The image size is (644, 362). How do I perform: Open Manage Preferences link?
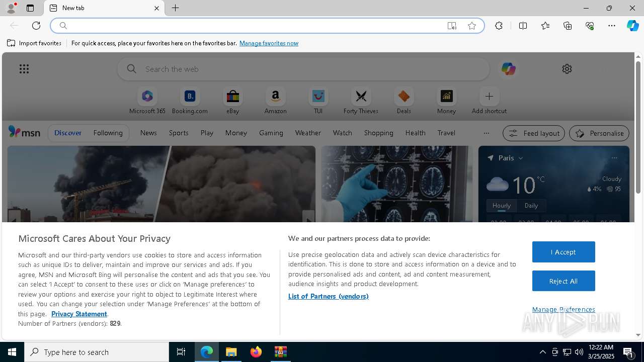pos(563,309)
